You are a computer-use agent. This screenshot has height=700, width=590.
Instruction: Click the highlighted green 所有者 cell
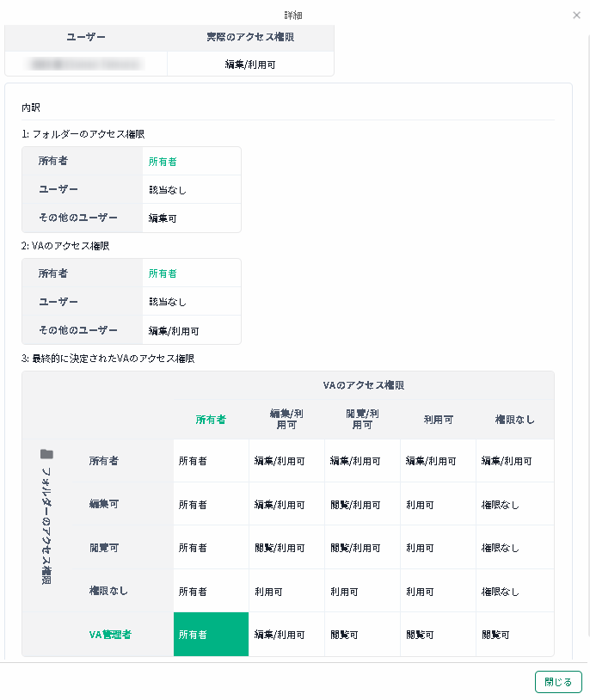pos(211,635)
